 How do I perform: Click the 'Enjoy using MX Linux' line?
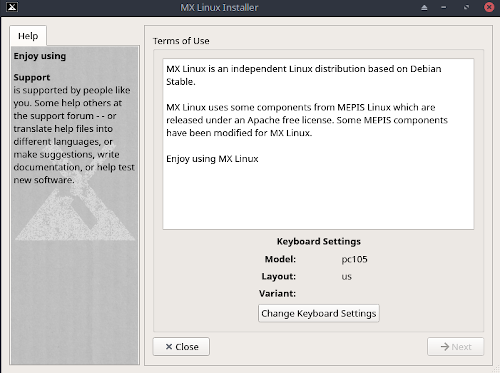(212, 159)
